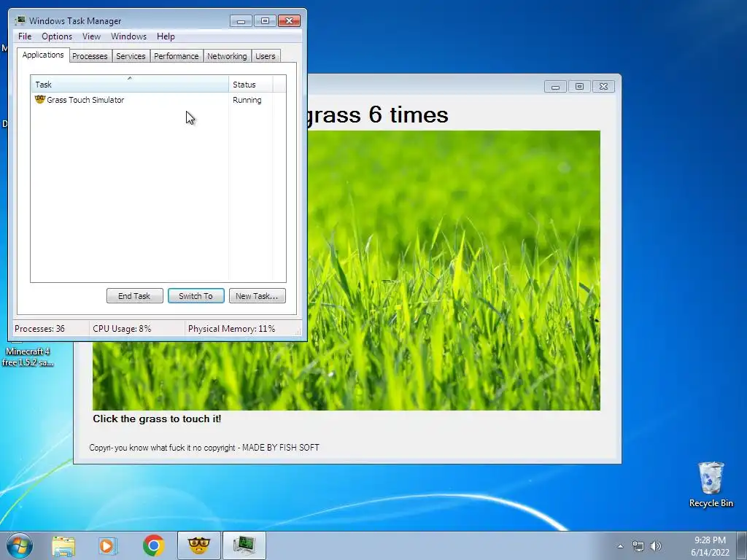Click the Processes: 36 status bar entry
The image size is (747, 560).
[x=39, y=329]
